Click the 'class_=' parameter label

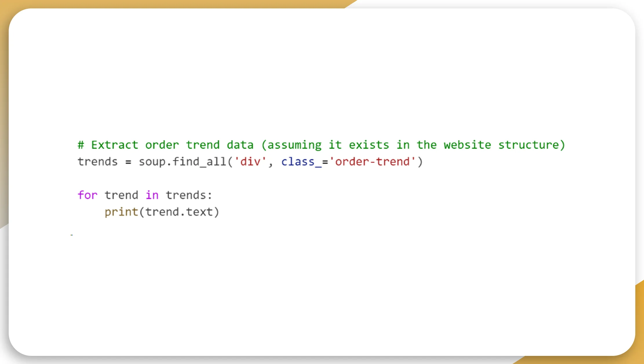click(299, 161)
